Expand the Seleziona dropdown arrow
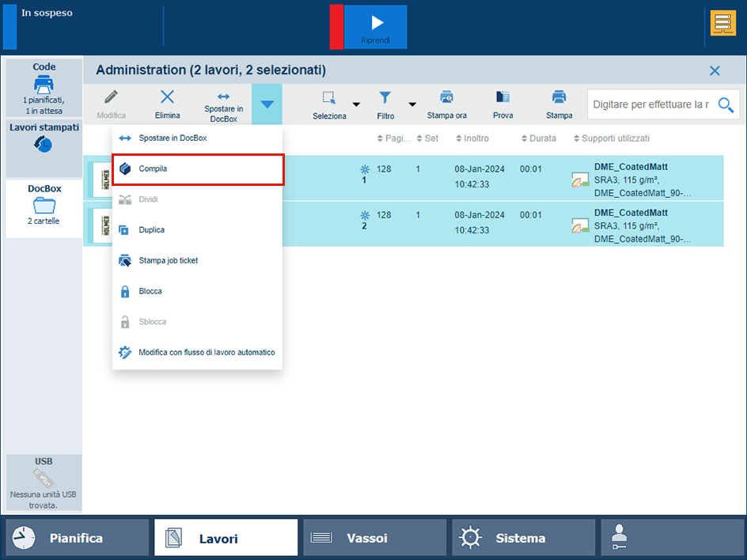 (356, 104)
